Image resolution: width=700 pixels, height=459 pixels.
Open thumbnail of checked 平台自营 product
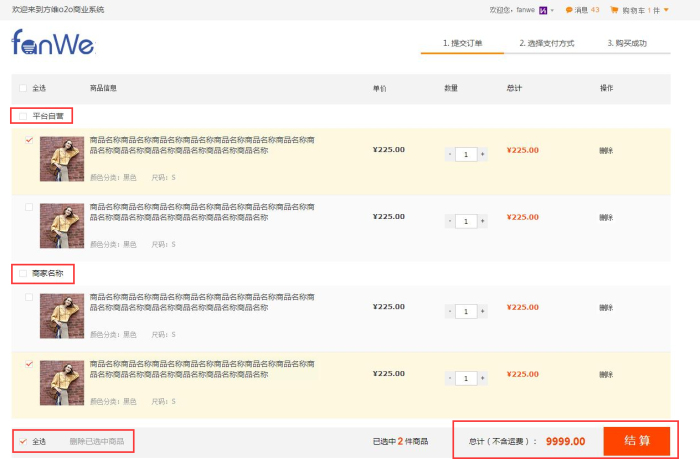(62, 159)
